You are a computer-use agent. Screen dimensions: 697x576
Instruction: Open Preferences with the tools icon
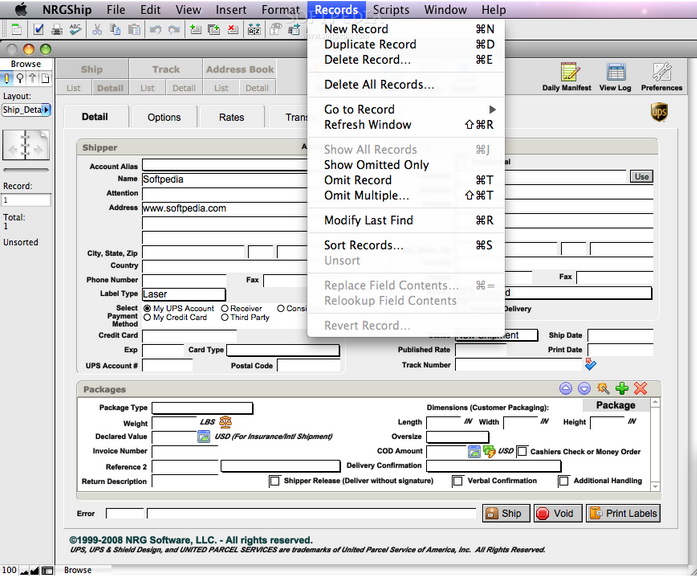[x=661, y=73]
